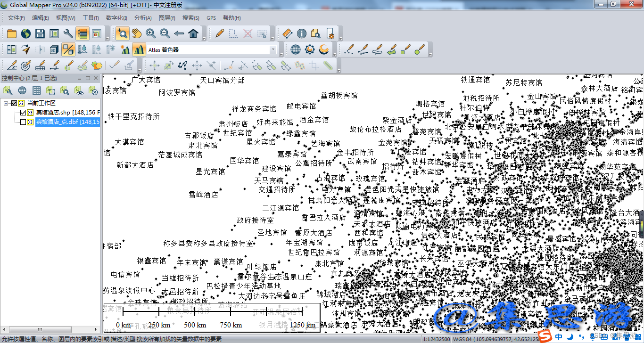Image resolution: width=644 pixels, height=343 pixels.
Task: Click the water drop level icon
Action: [x=83, y=49]
